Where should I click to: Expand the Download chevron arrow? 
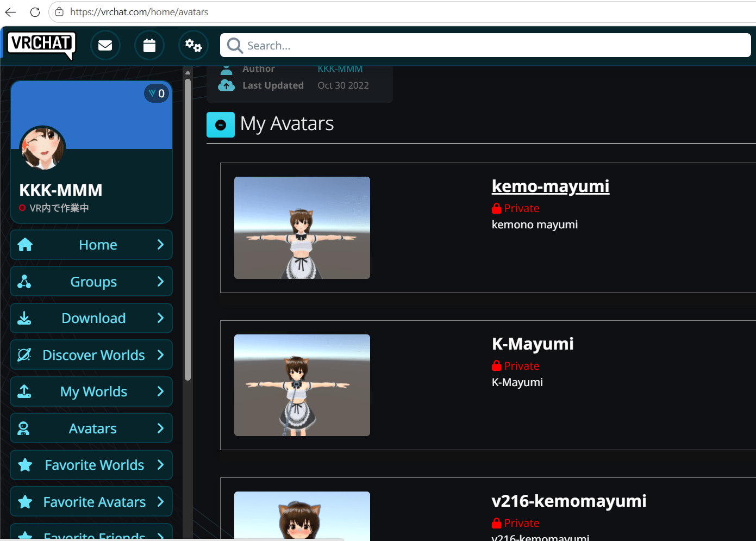(160, 318)
